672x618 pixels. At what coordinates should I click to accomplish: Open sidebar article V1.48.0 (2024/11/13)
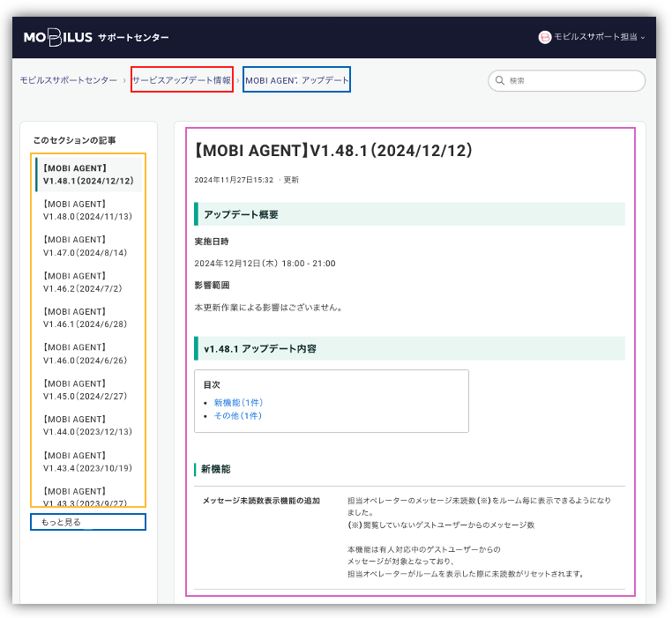click(x=88, y=210)
